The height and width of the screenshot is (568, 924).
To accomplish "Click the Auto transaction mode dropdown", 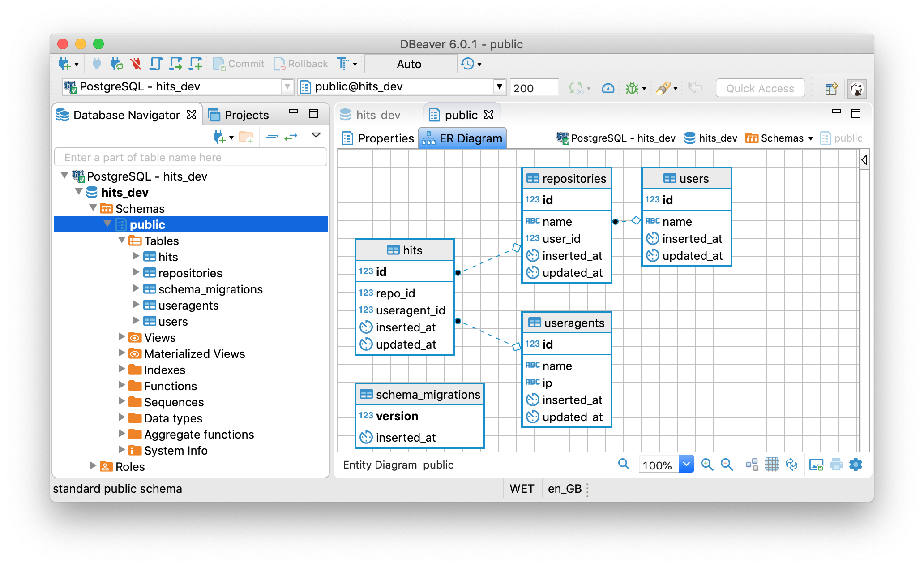I will coord(409,64).
